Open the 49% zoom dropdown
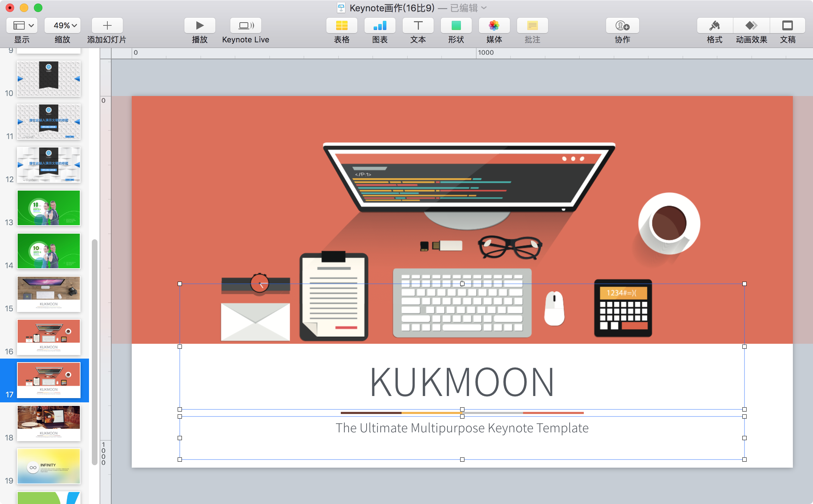Image resolution: width=813 pixels, height=504 pixels. pyautogui.click(x=63, y=26)
